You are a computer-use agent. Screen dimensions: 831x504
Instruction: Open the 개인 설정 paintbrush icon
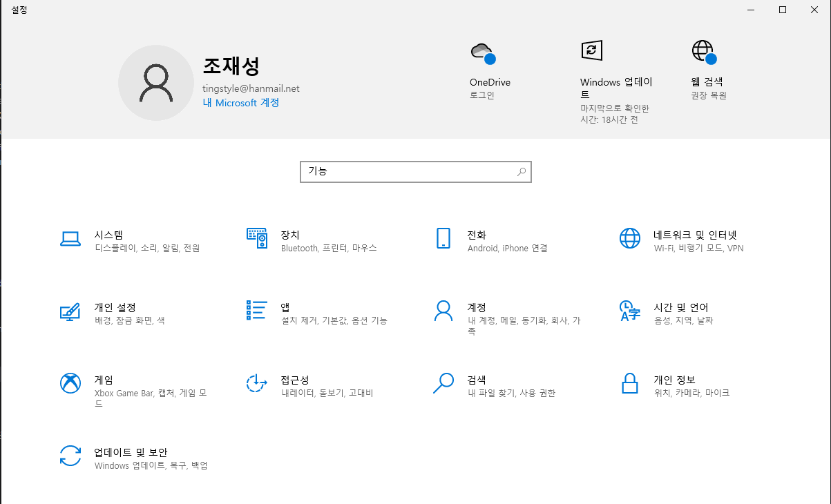pyautogui.click(x=70, y=311)
